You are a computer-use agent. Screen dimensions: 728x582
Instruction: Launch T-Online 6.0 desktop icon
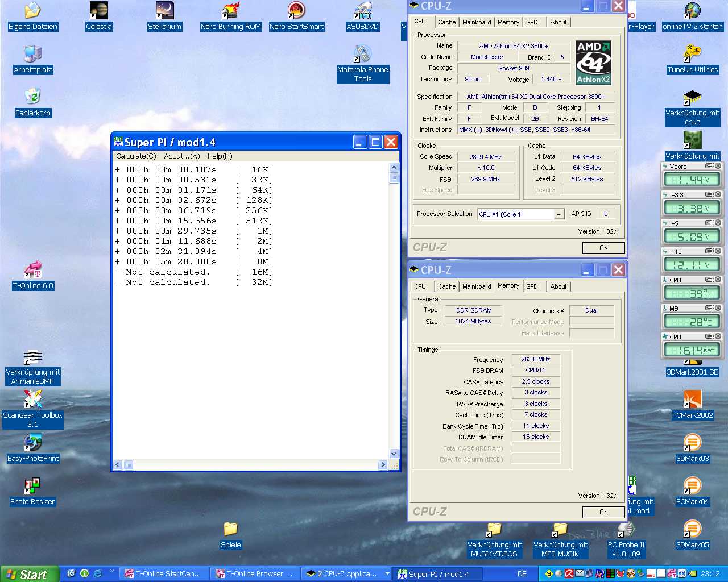[33, 276]
